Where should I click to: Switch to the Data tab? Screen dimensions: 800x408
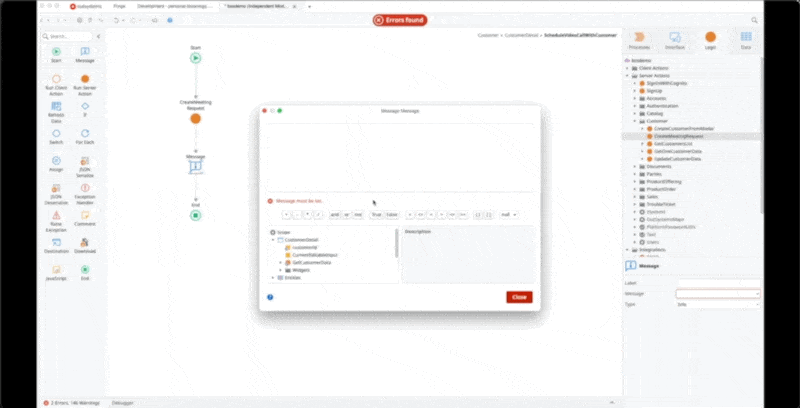(x=745, y=40)
